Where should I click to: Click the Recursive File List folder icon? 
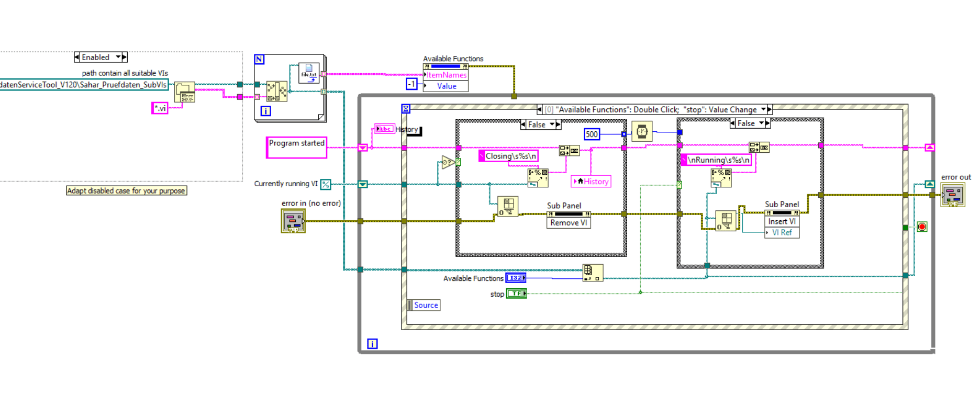click(184, 92)
